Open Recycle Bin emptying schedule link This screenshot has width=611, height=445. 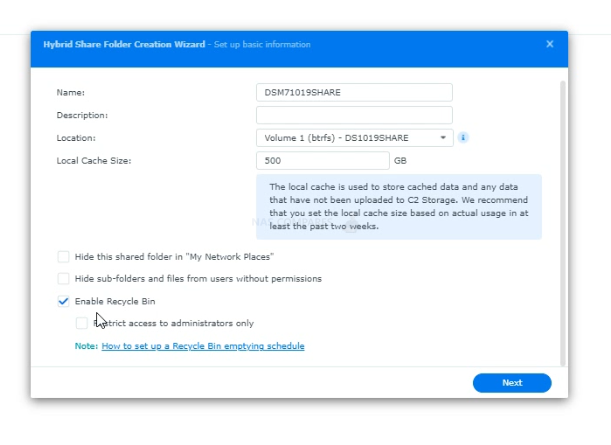tap(203, 346)
